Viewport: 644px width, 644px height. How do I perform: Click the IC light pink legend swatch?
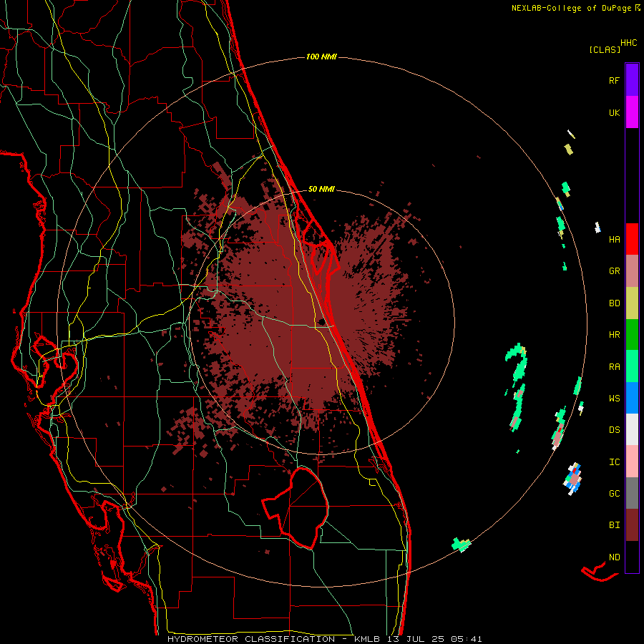632,462
